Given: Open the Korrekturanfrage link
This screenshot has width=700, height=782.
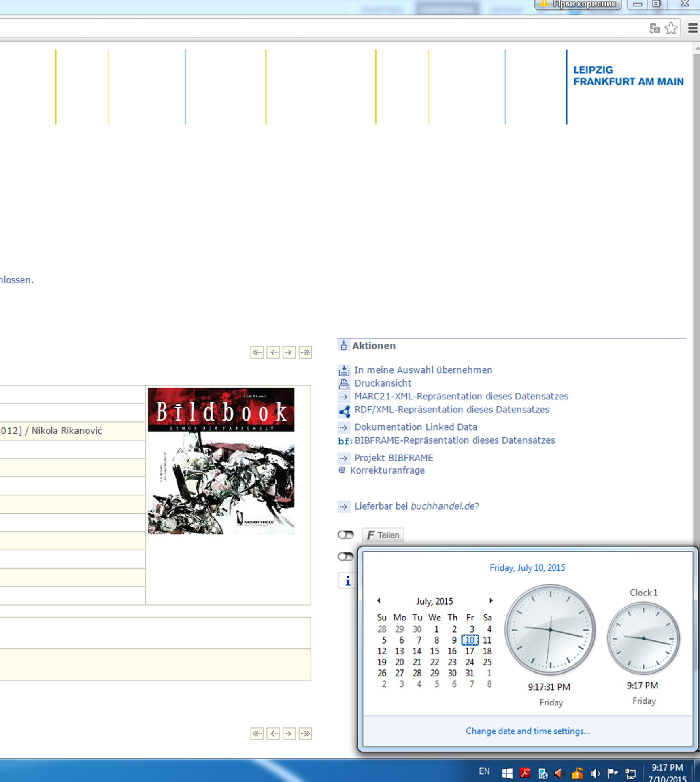Looking at the screenshot, I should [x=387, y=470].
